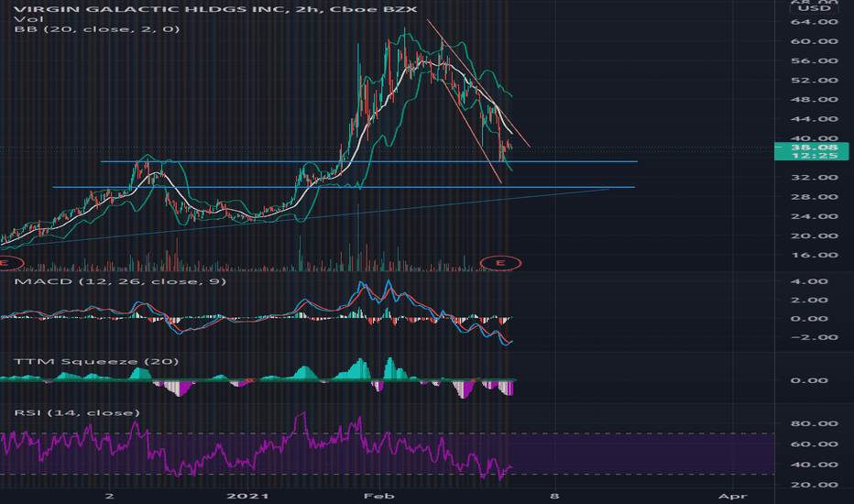Click the Feb date label on time axis
854x504 pixels.
tap(379, 496)
